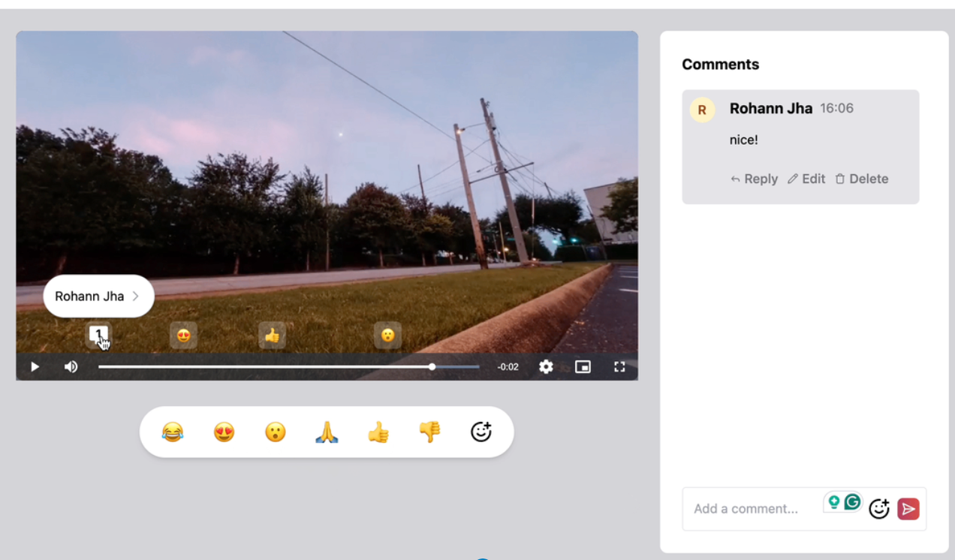
Task: Give a thumbs down reaction
Action: [x=429, y=432]
